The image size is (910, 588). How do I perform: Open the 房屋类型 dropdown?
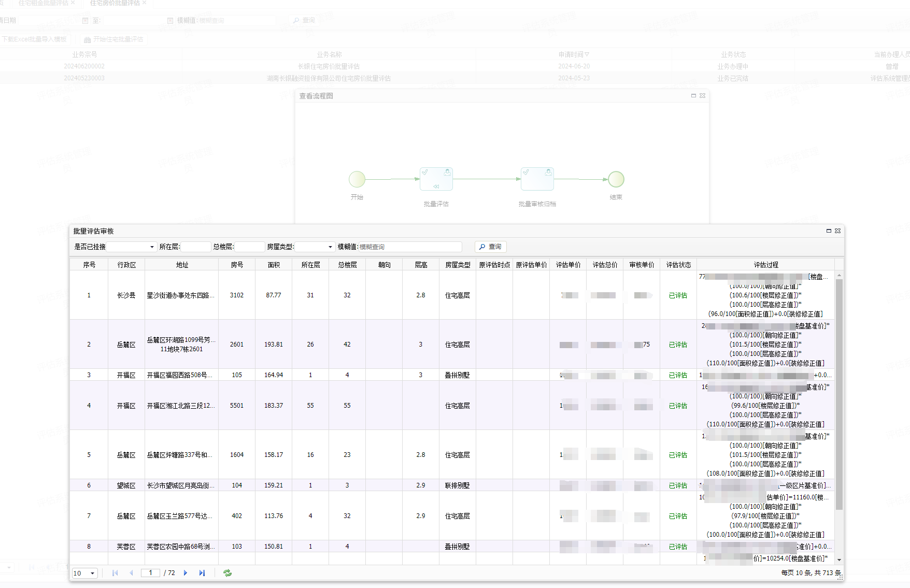click(330, 247)
